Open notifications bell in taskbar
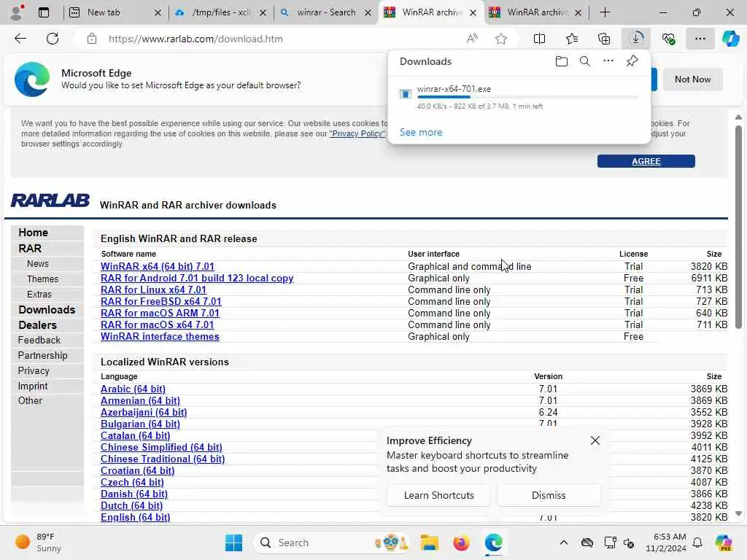This screenshot has width=747, height=560. (697, 542)
